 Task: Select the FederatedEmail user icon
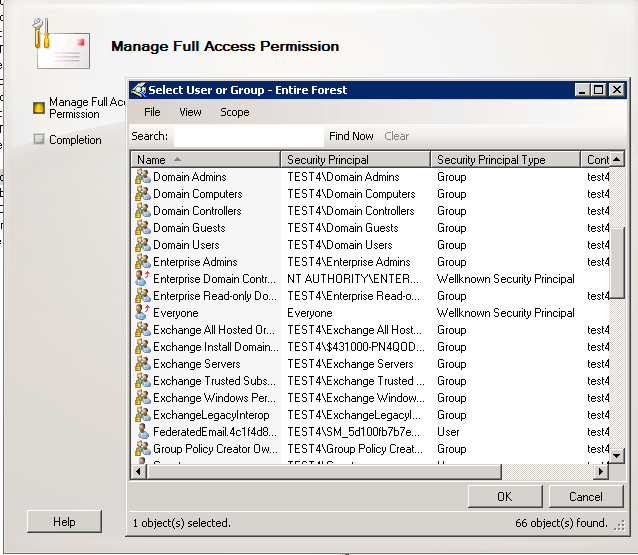click(x=143, y=432)
